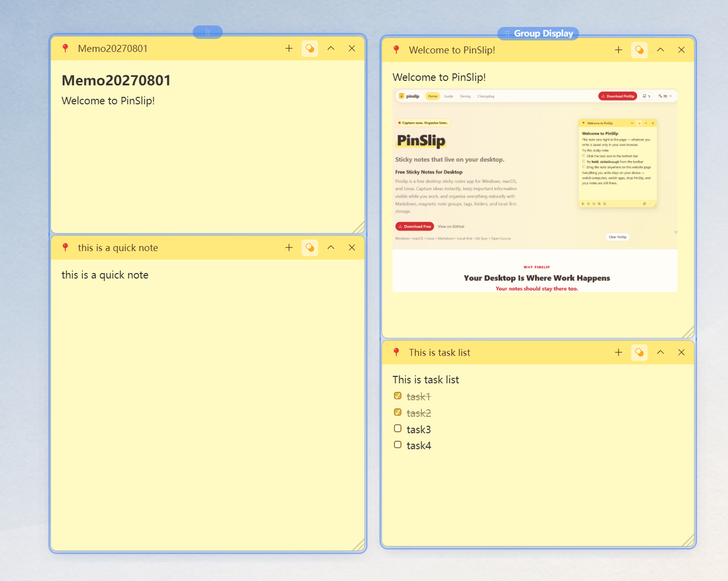Click the resize grip of the quick note
Viewport: 728px width, 581px height.
tap(359, 546)
